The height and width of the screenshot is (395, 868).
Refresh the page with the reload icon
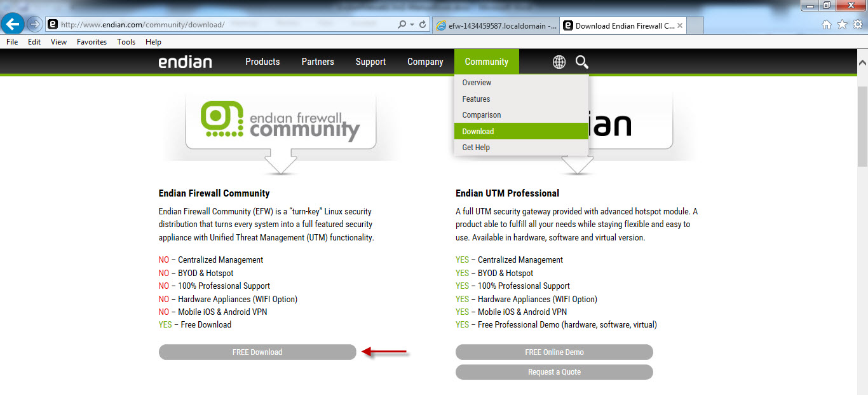coord(423,24)
